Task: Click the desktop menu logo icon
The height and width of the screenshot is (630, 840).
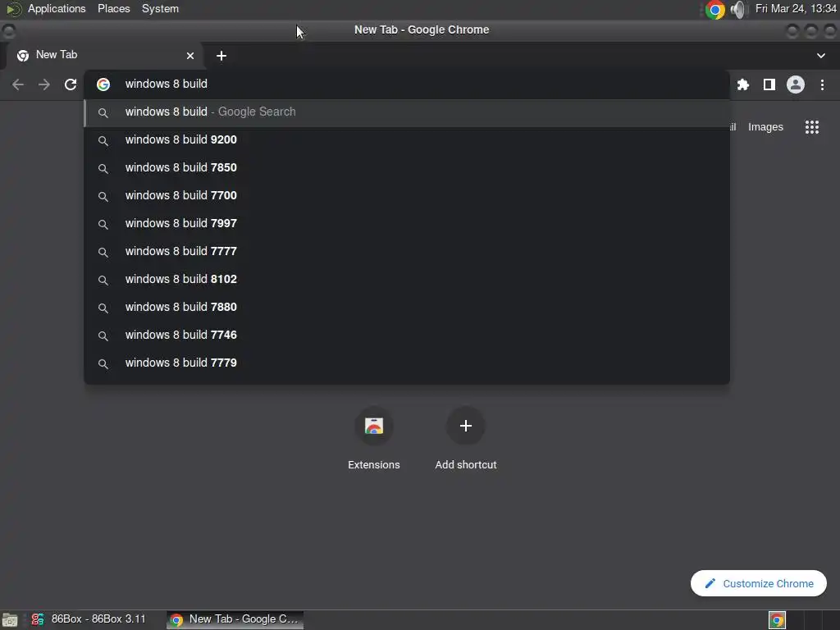Action: click(13, 9)
